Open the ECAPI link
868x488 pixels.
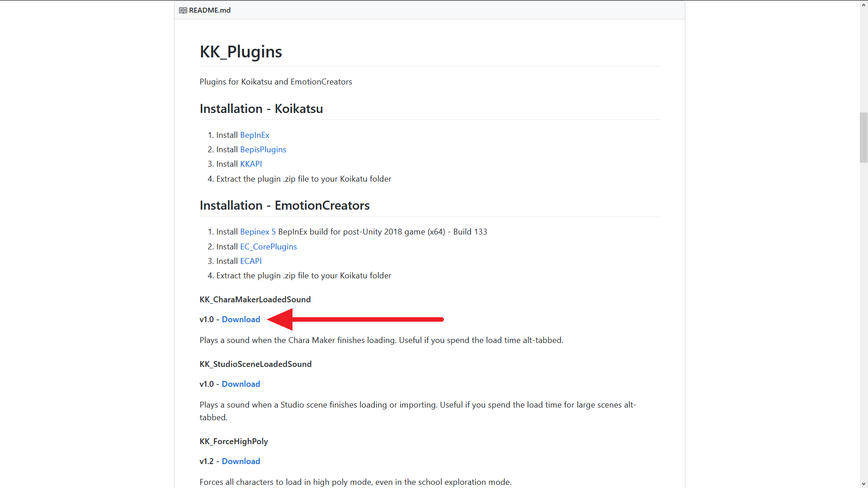[x=251, y=261]
